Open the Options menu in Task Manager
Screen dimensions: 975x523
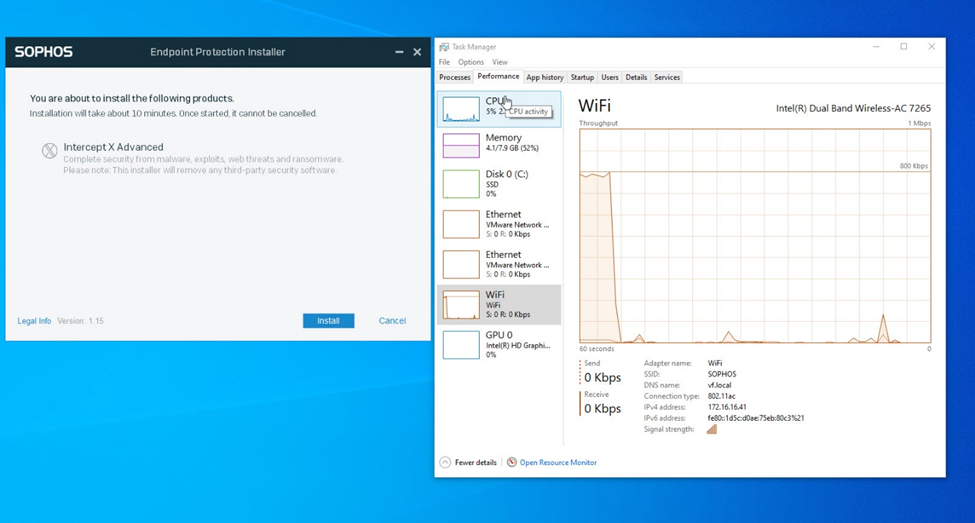tap(471, 62)
